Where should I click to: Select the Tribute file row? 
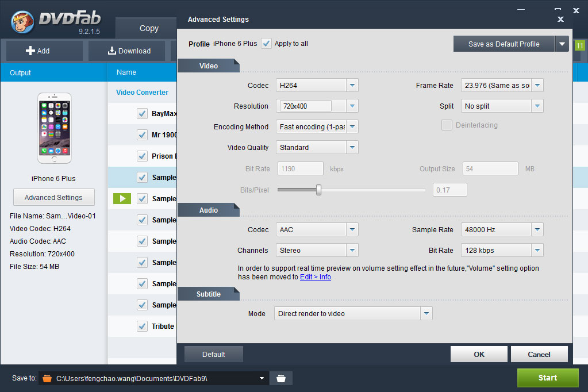143,326
